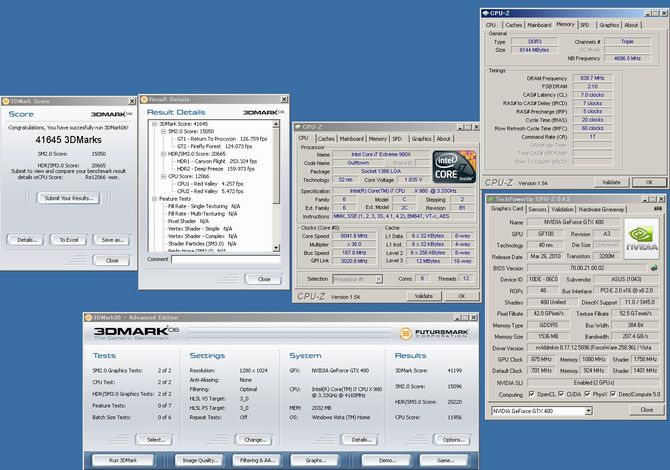Click OK in CPU-Z Memory window
The image size is (670, 470).
pos(649,182)
